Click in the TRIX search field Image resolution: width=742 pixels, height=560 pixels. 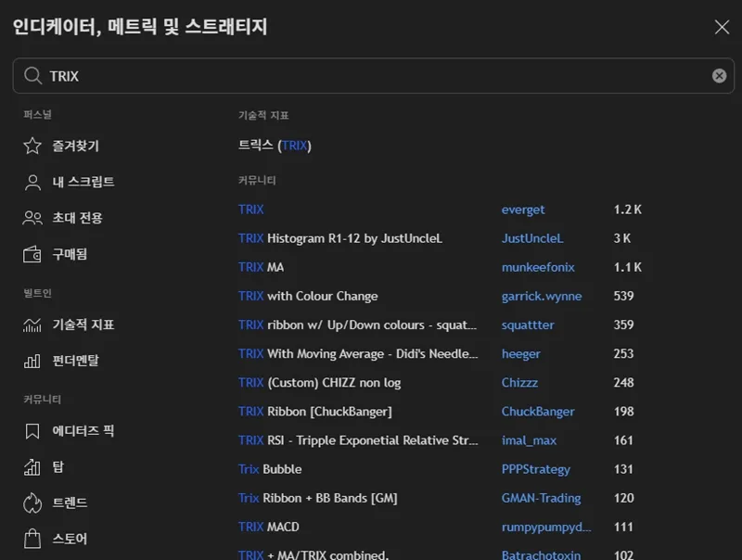(373, 76)
